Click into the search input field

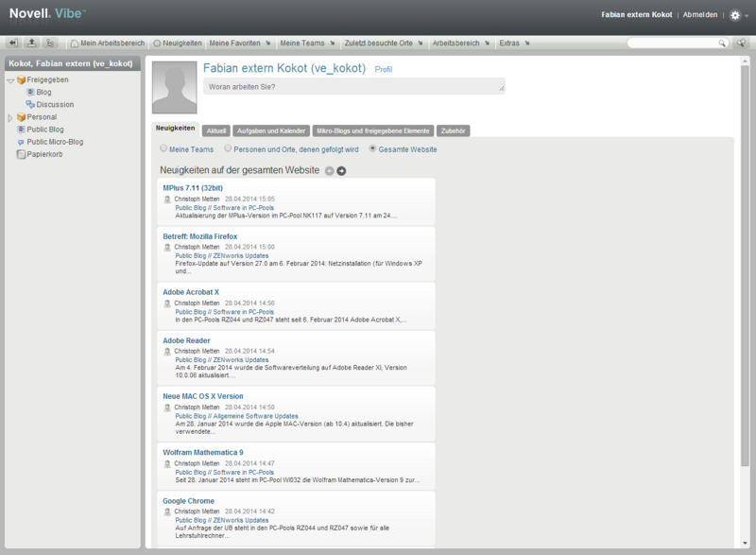tap(673, 43)
